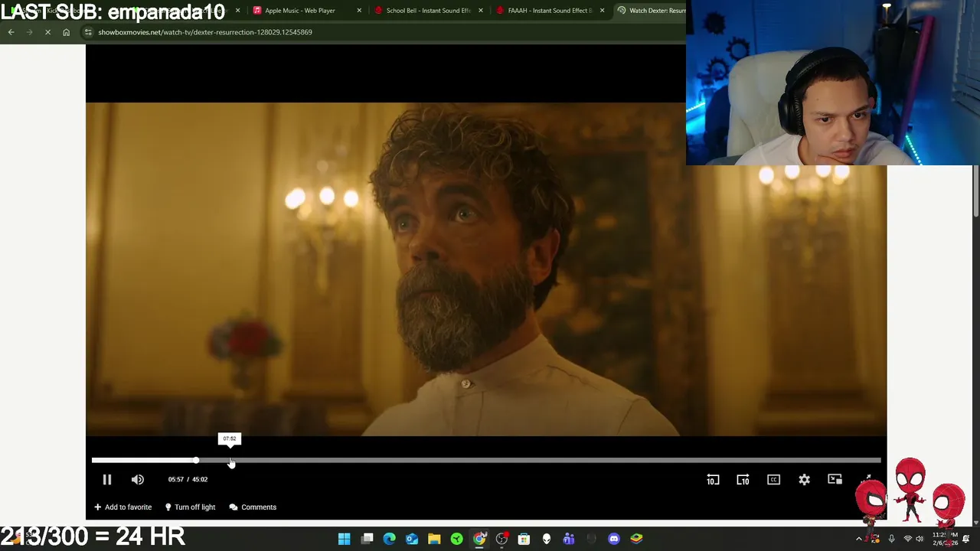Toggle closed captions CC button
This screenshot has width=980, height=551.
click(x=773, y=479)
